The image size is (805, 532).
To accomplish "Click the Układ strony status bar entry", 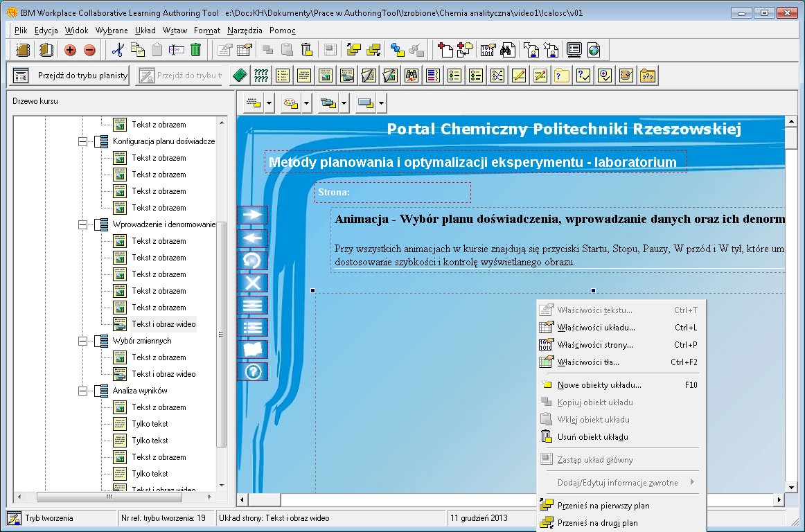I will pos(330,518).
